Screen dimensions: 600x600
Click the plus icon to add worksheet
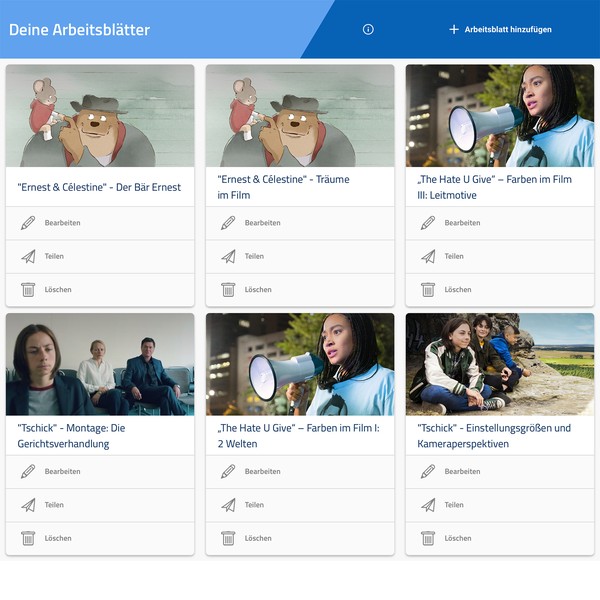click(454, 29)
